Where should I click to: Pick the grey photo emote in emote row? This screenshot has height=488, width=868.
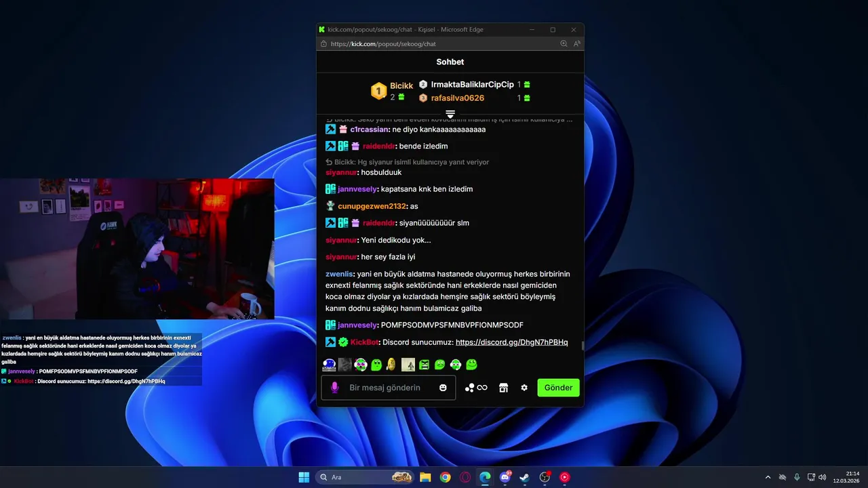tap(345, 365)
